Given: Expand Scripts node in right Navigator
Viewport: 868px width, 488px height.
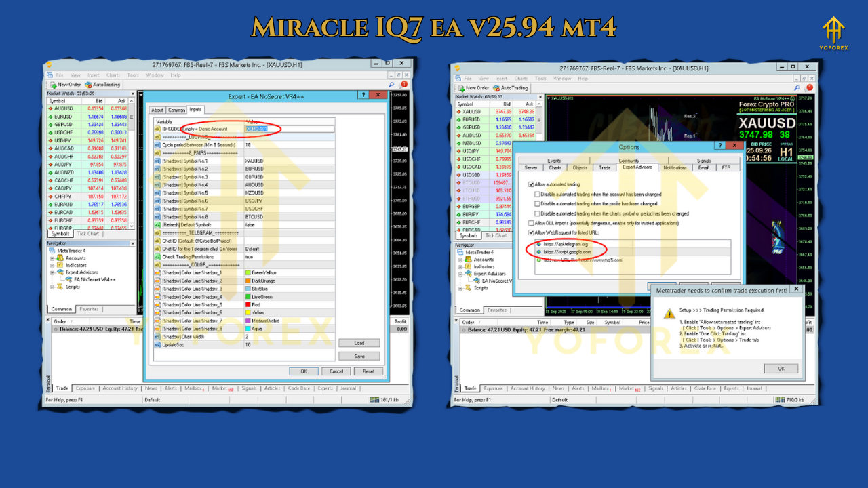Looking at the screenshot, I should 460,288.
